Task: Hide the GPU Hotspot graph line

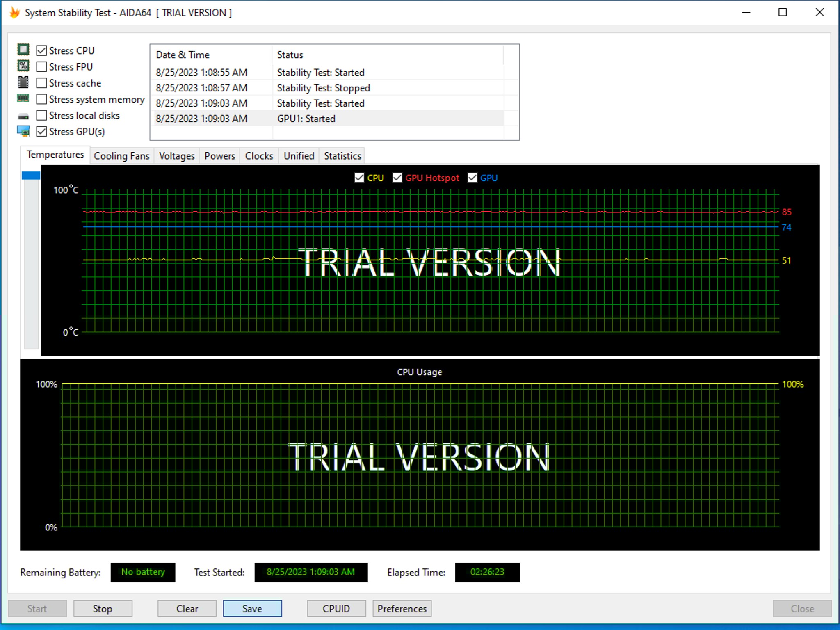Action: pyautogui.click(x=397, y=178)
